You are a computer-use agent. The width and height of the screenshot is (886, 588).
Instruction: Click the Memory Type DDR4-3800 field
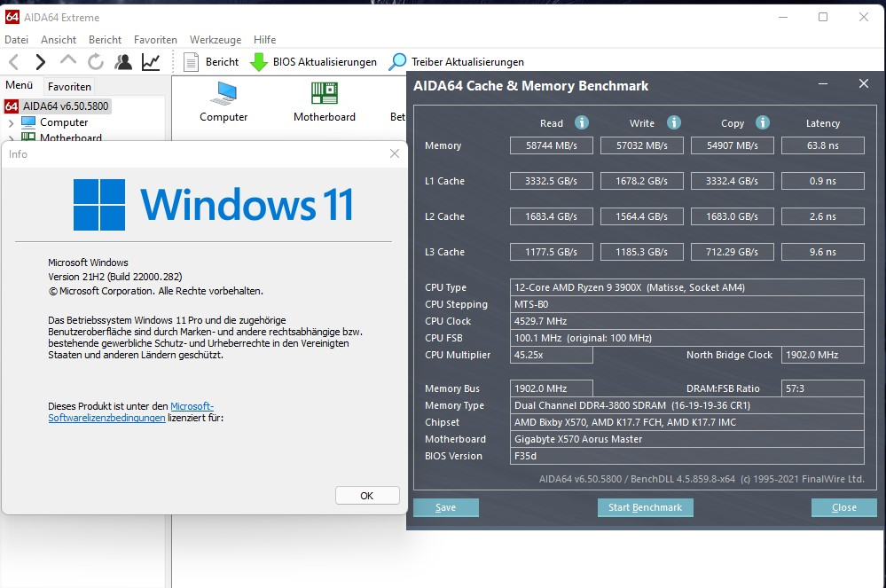coord(687,405)
